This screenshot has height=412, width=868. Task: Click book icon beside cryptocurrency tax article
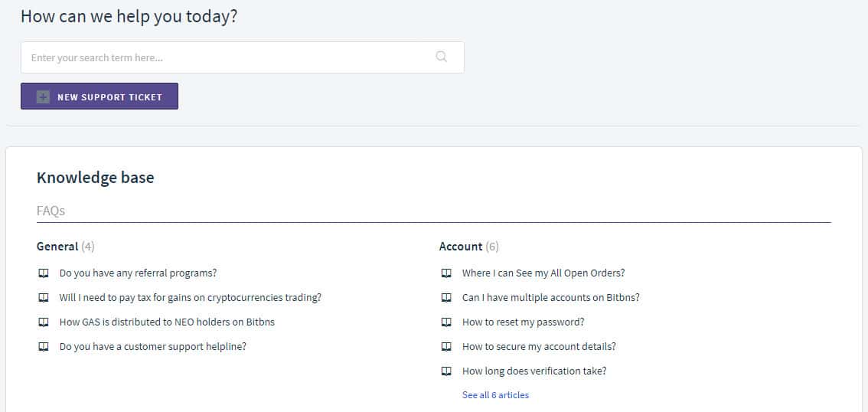pos(44,298)
